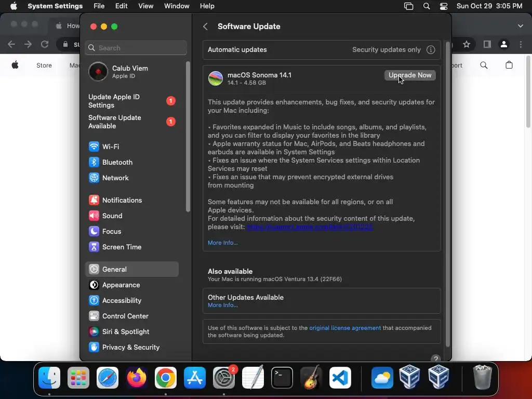Image resolution: width=532 pixels, height=399 pixels.
Task: Focus the Settings search field
Action: 136,48
